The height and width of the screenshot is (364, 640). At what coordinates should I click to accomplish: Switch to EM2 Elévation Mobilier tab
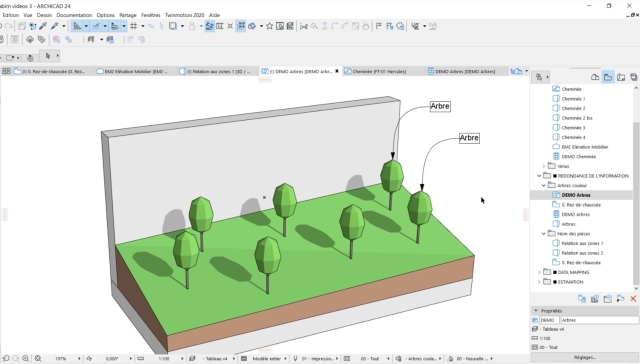[136, 71]
